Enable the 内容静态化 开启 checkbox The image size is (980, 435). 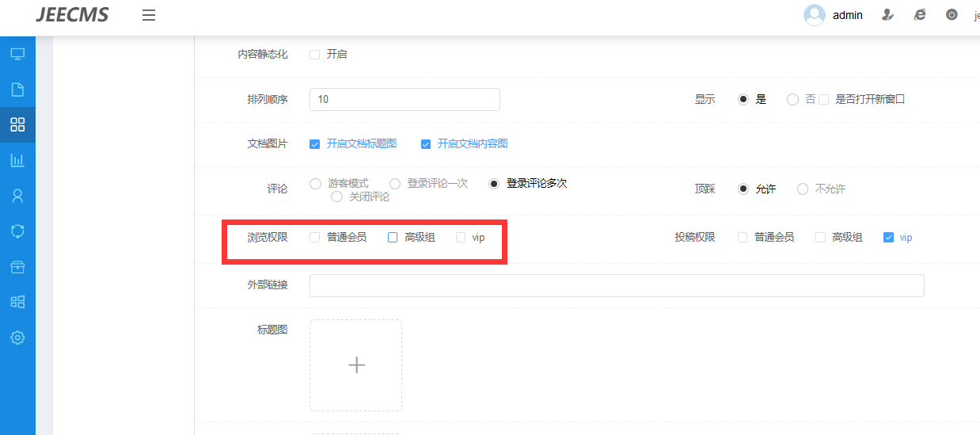314,55
